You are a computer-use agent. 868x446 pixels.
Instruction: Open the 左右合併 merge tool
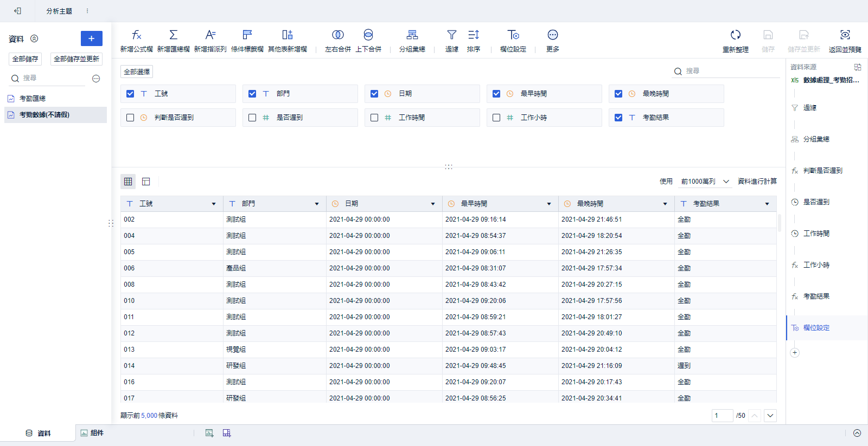coord(337,35)
